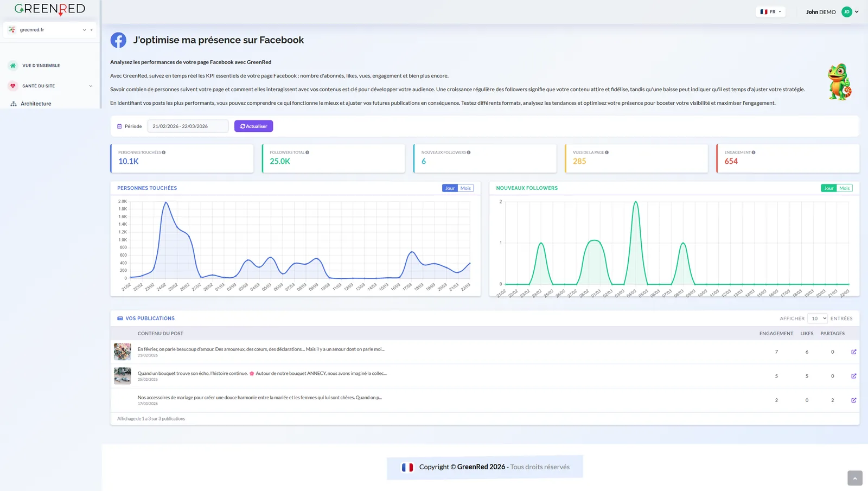The width and height of the screenshot is (868, 491).
Task: Click the chameleon mascot image
Action: pyautogui.click(x=839, y=82)
